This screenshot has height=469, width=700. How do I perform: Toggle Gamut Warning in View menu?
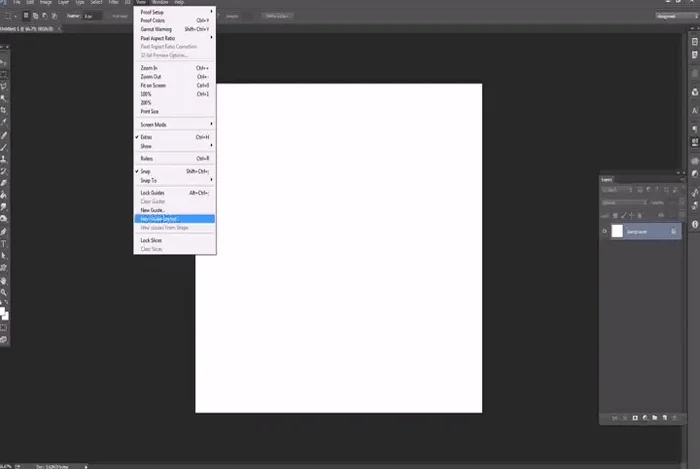(175, 29)
